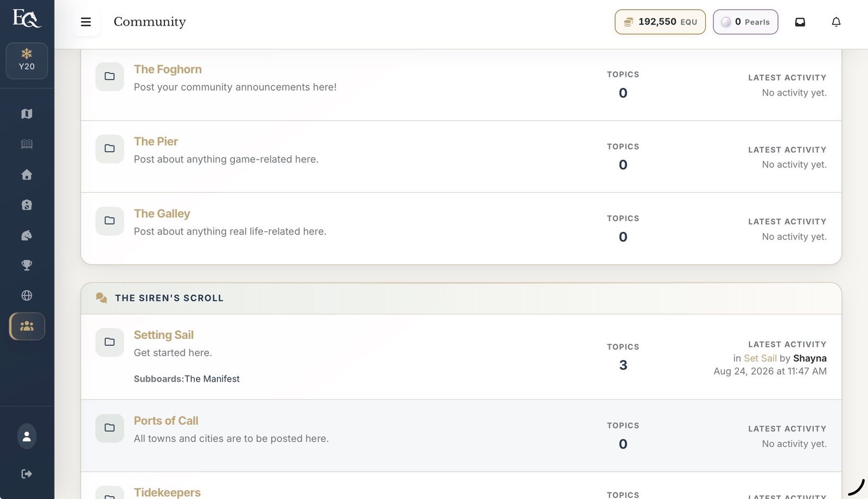Open the user profile icon in sidebar

(27, 436)
